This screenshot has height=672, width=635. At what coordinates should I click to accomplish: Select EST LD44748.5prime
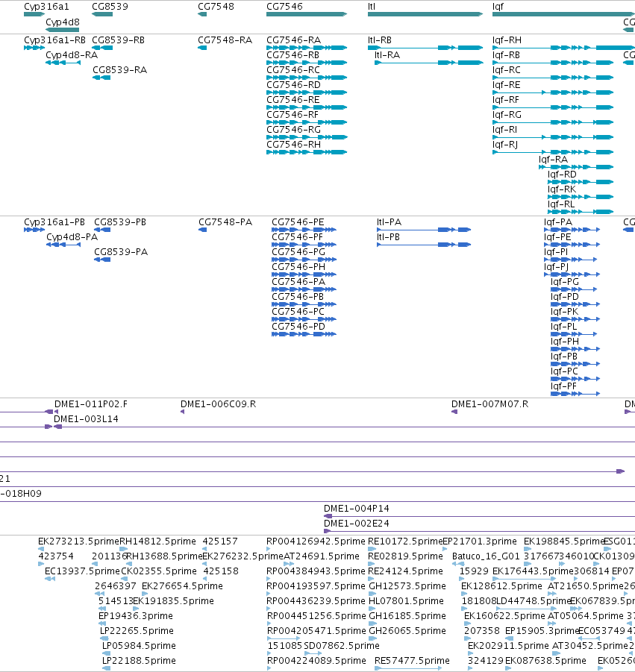coord(534,601)
